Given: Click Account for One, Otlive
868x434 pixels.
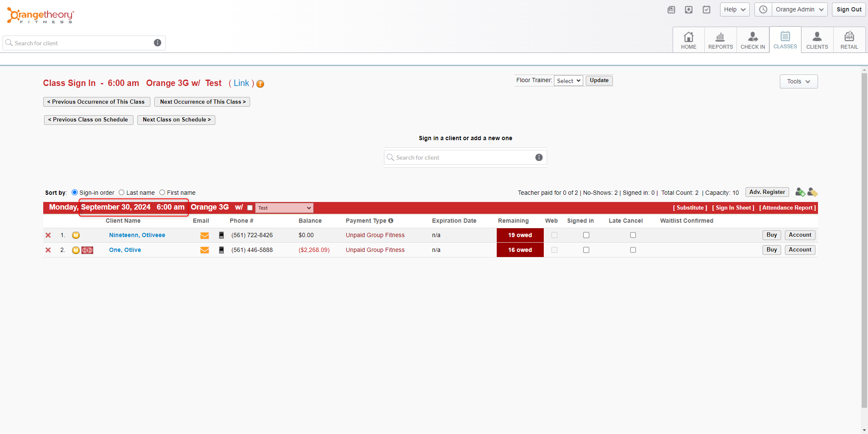Looking at the screenshot, I should pyautogui.click(x=800, y=250).
